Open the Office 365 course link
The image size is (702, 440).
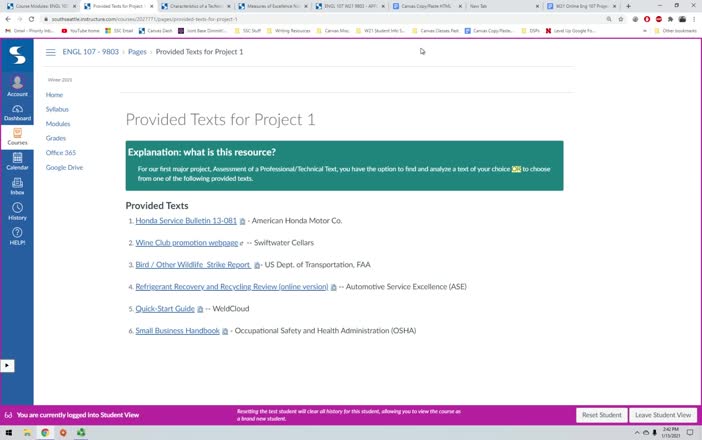[60, 153]
